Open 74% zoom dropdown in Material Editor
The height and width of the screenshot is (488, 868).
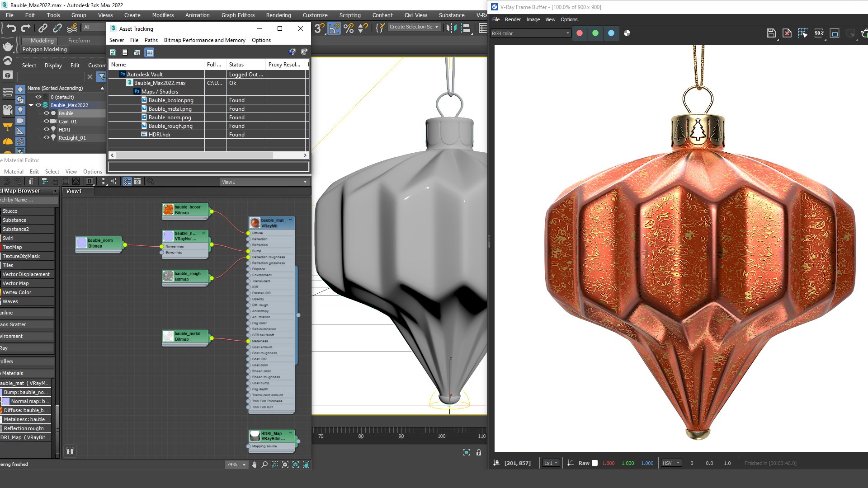pos(236,465)
